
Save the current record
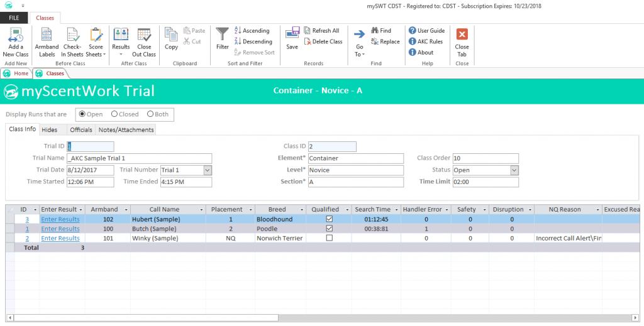click(x=292, y=39)
